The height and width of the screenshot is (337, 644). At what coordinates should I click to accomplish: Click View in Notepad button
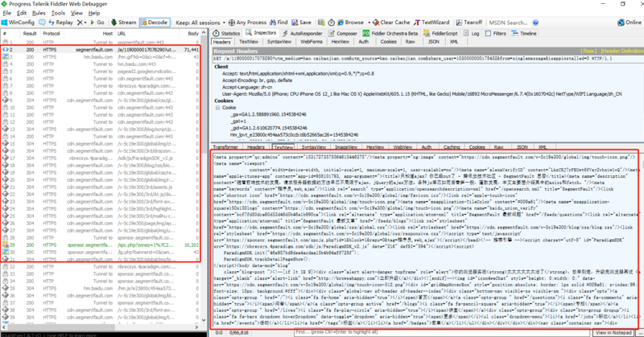point(613,332)
